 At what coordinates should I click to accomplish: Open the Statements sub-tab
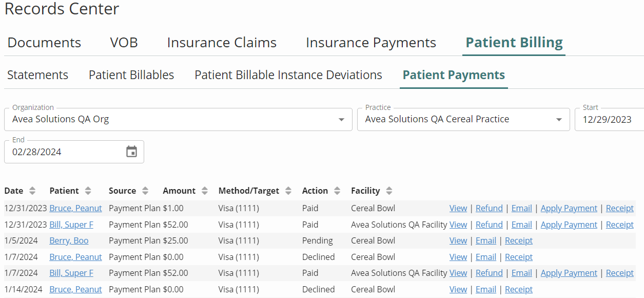coord(38,75)
